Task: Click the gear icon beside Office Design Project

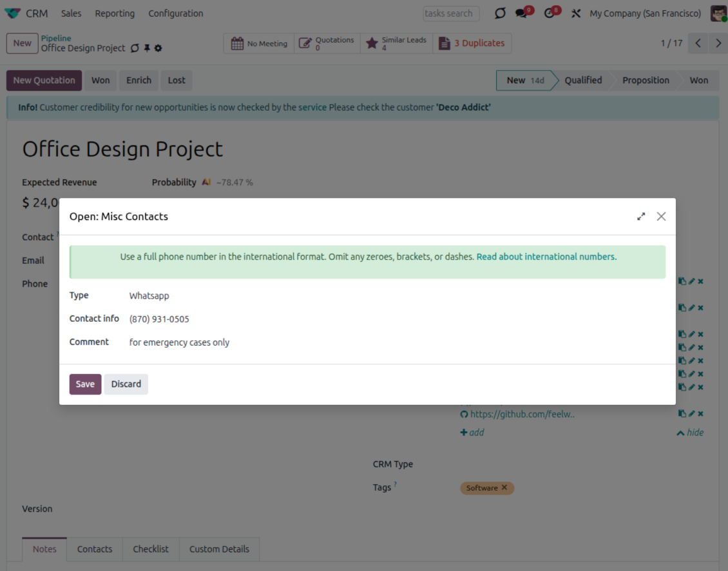Action: click(158, 48)
